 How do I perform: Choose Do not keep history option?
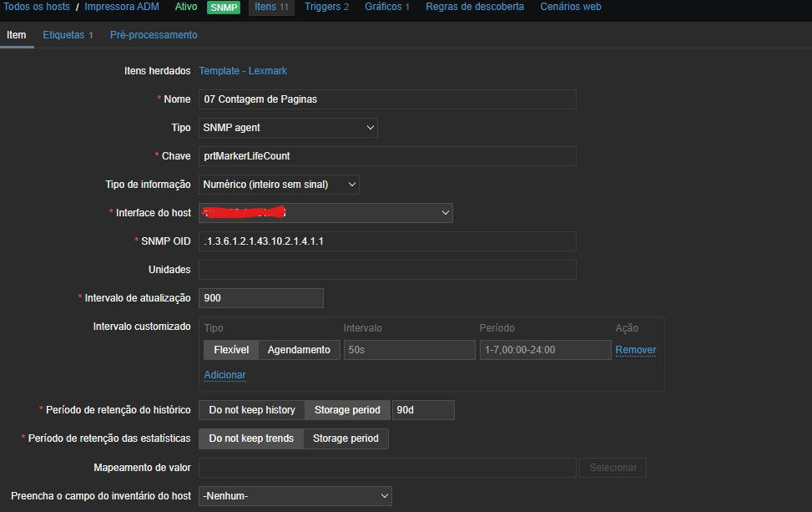[251, 410]
